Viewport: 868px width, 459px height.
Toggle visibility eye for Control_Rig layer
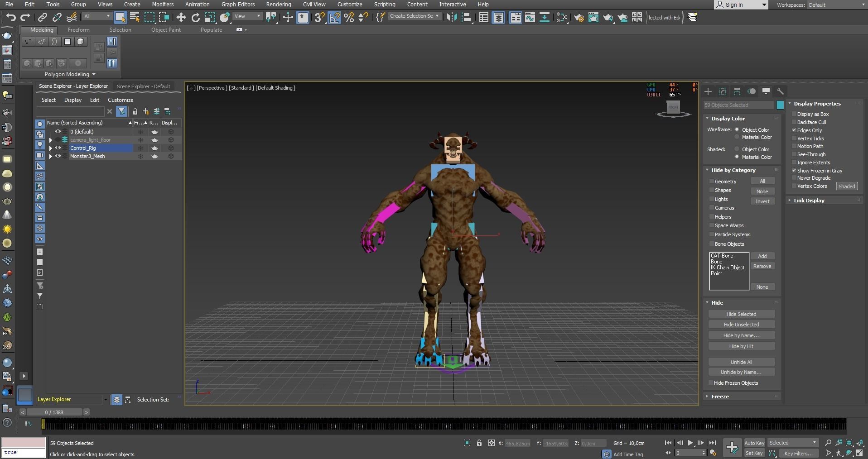(x=58, y=148)
